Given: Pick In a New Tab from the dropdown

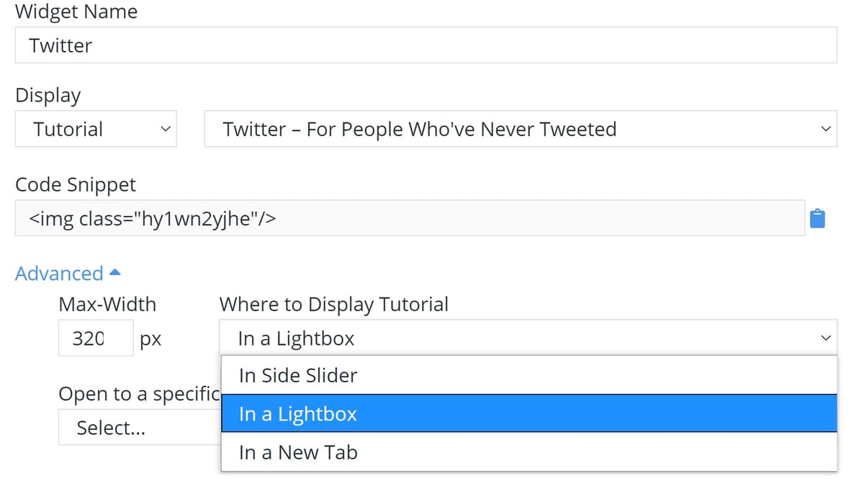Looking at the screenshot, I should click(x=298, y=452).
